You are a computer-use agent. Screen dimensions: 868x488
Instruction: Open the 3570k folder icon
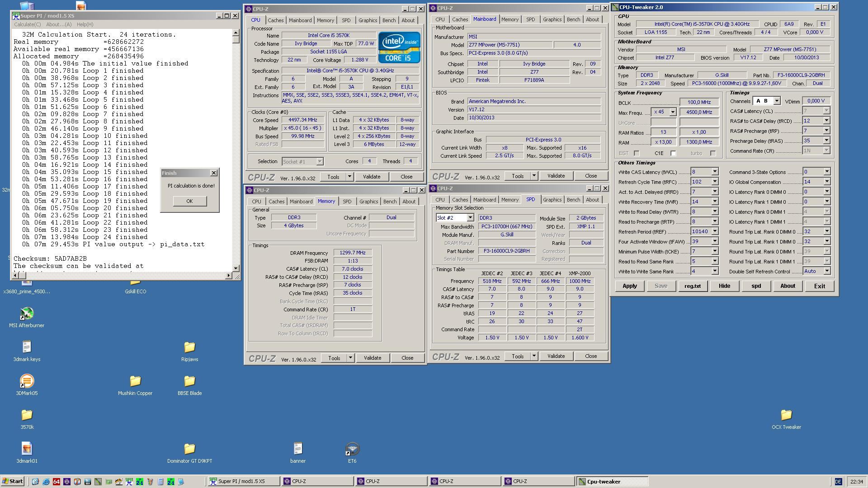27,415
